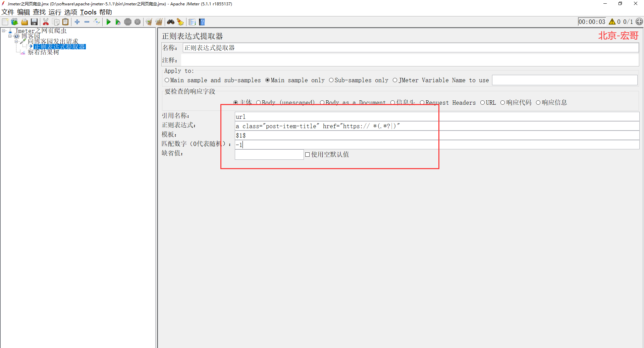Clear results with single broom gear icon
The width and height of the screenshot is (644, 348).
pyautogui.click(x=149, y=22)
